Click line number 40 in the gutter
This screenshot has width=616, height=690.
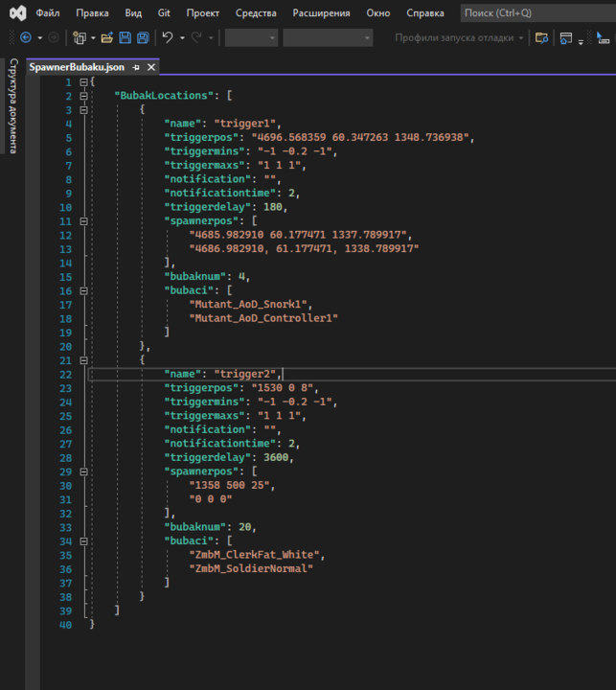pos(65,625)
